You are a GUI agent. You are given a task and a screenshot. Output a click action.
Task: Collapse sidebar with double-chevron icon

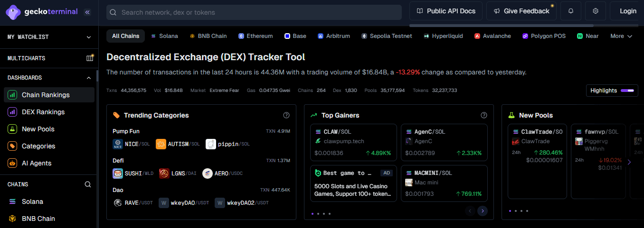87,12
